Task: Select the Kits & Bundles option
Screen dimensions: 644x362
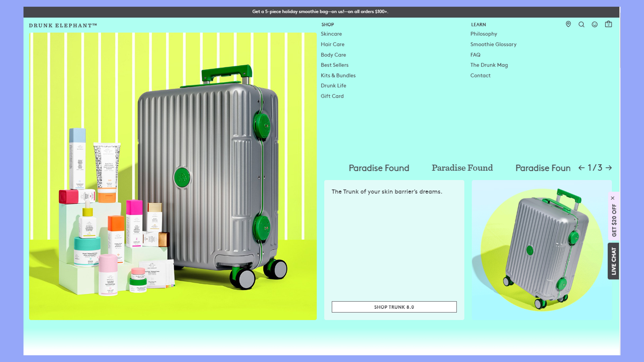Action: pos(338,75)
